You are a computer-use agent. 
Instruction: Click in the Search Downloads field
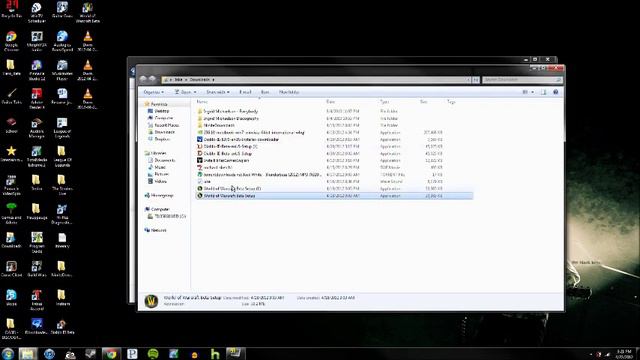[x=522, y=80]
